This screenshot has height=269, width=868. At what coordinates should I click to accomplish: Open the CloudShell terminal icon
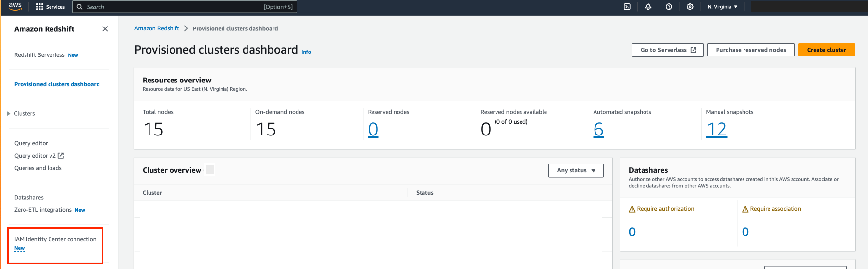pyautogui.click(x=627, y=7)
